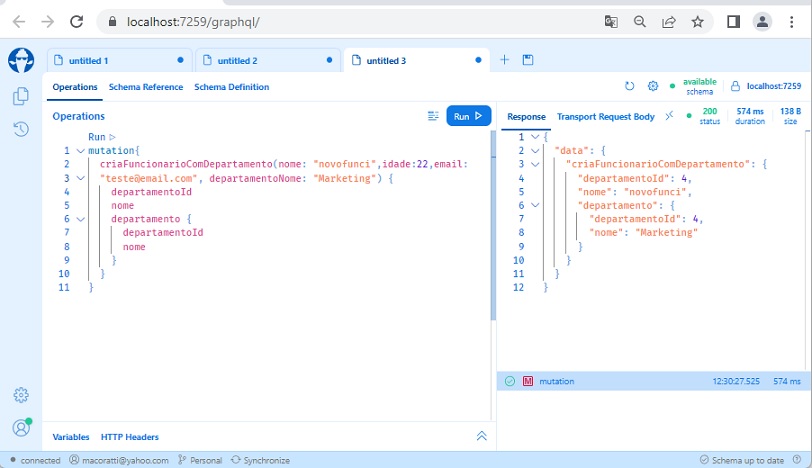Screen dimensions: 812x468
Task: Collapse the mutation block on line 1
Action: pyautogui.click(x=80, y=151)
